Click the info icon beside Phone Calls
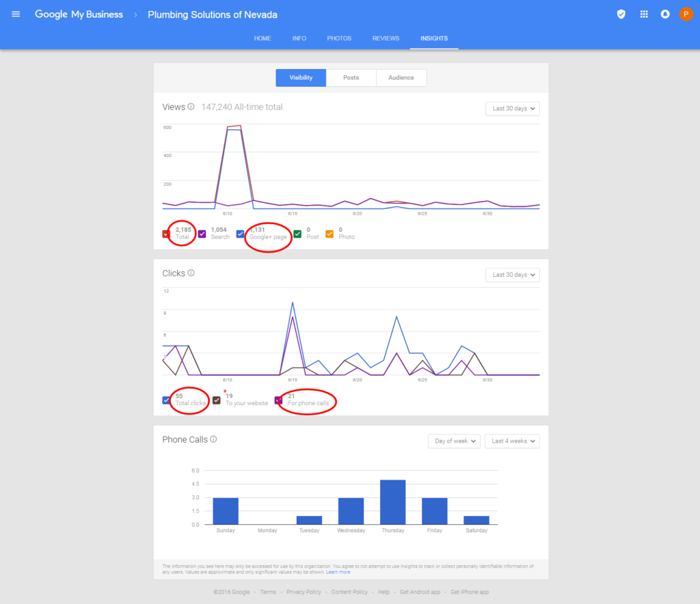The image size is (700, 604). tap(213, 439)
